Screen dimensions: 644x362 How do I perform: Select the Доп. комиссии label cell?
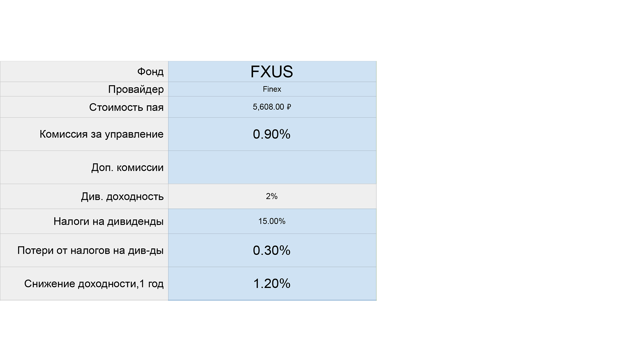click(x=127, y=167)
